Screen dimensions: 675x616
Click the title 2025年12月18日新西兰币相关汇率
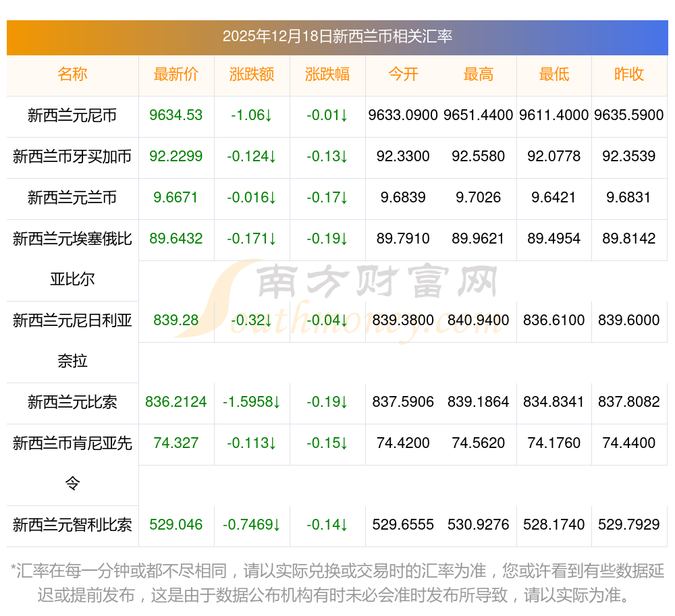coord(337,36)
